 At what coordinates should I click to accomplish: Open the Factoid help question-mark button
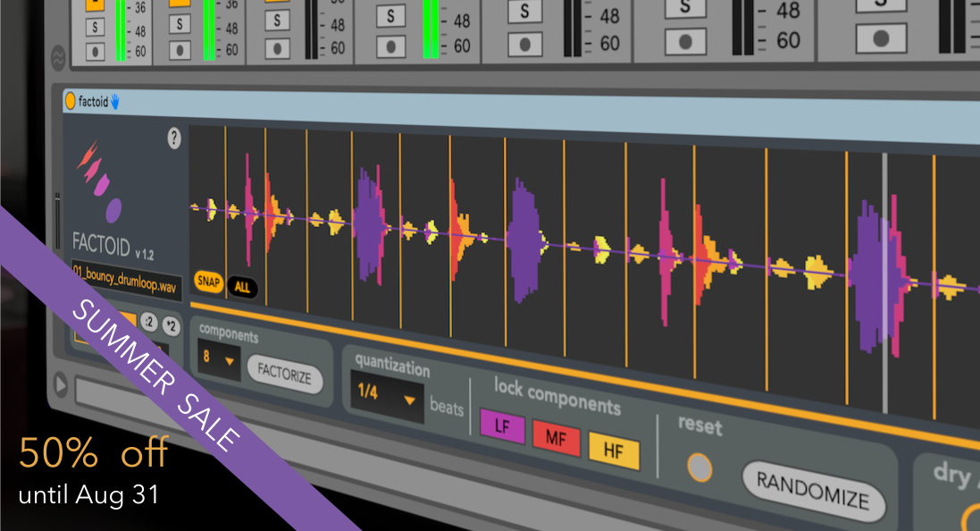[x=174, y=139]
